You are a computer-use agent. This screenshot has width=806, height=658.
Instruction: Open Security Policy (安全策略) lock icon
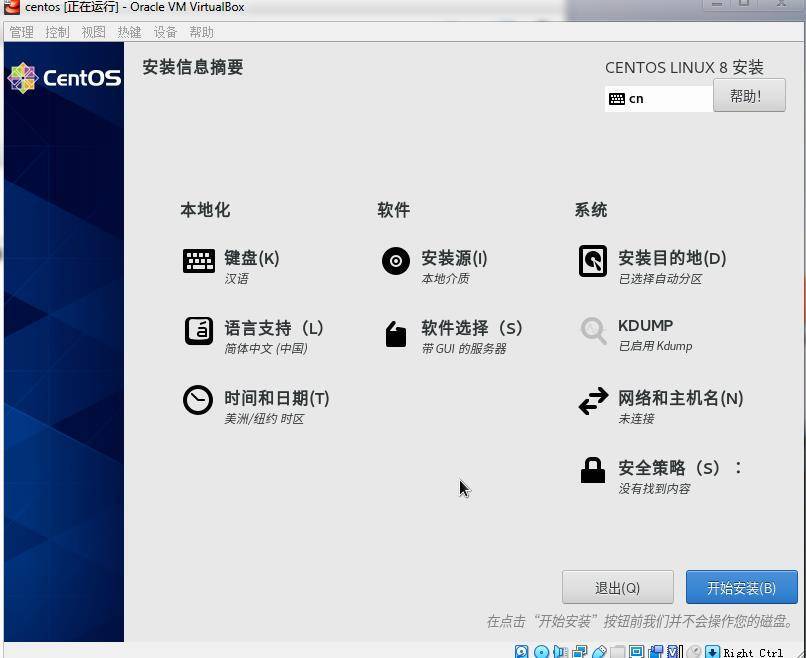[593, 470]
